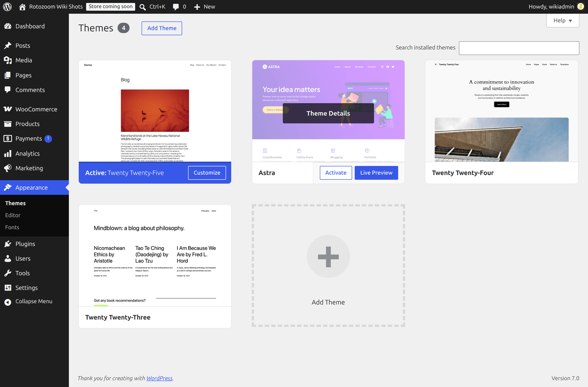Click the Dashboard gauge icon

point(8,26)
